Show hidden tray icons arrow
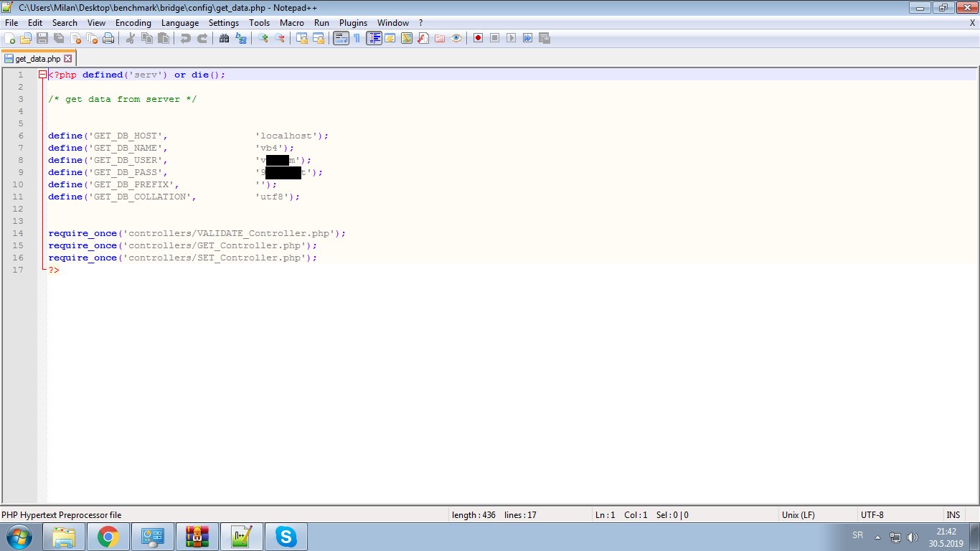This screenshot has width=980, height=551. [877, 537]
